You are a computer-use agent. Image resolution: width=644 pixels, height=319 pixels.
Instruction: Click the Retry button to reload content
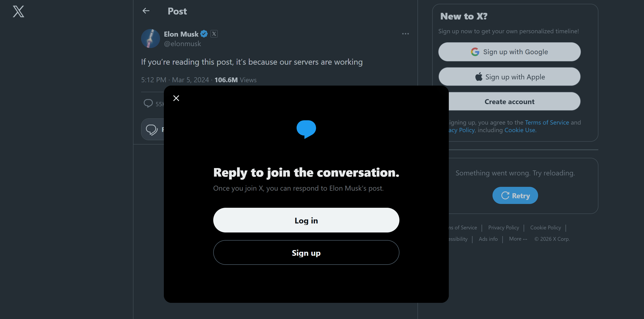click(515, 195)
